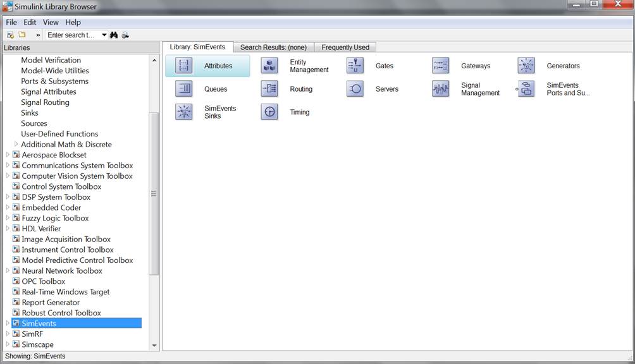Screen dimensions: 635x364
Task: Show more toolbar buttons chevron
Action: 38,35
